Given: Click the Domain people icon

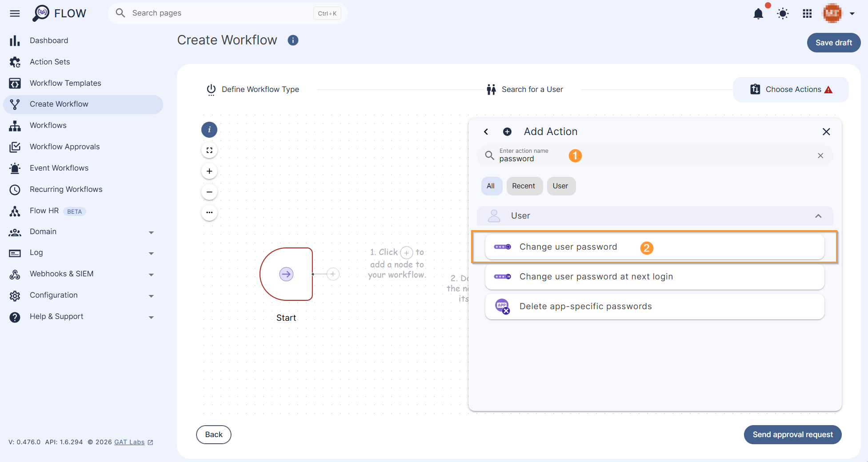Looking at the screenshot, I should point(15,232).
